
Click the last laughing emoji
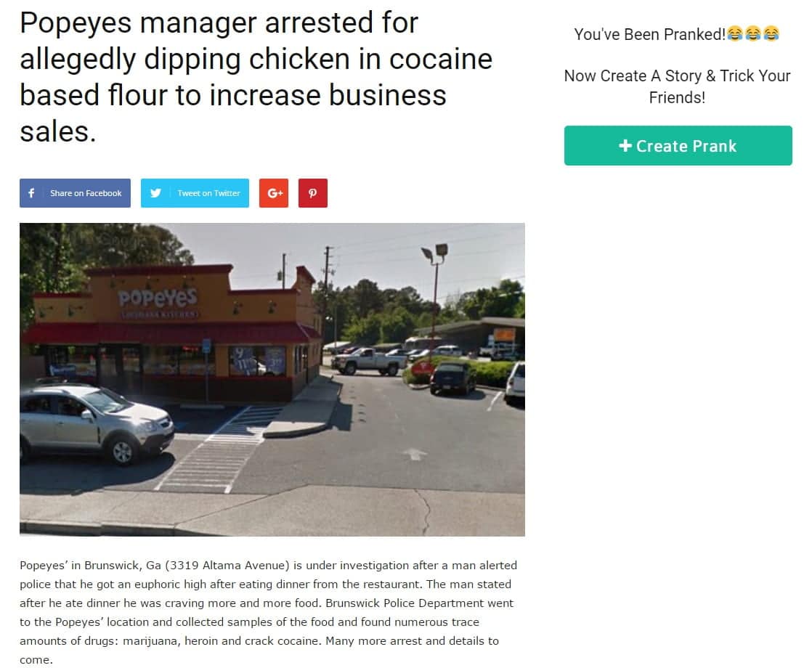(771, 33)
